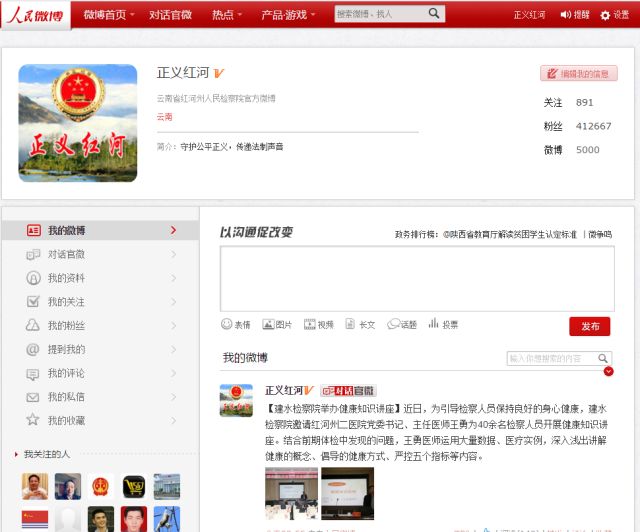This screenshot has height=532, width=640.
Task: Select 我的微博 in the sidebar
Action: [x=100, y=230]
